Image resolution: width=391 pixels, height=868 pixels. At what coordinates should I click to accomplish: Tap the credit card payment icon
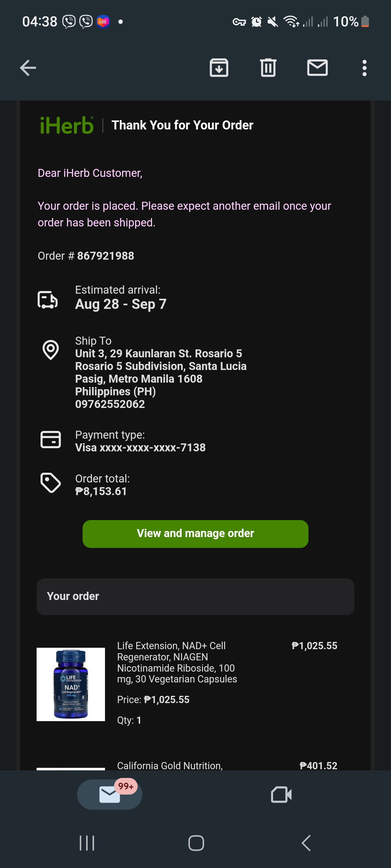tap(51, 439)
